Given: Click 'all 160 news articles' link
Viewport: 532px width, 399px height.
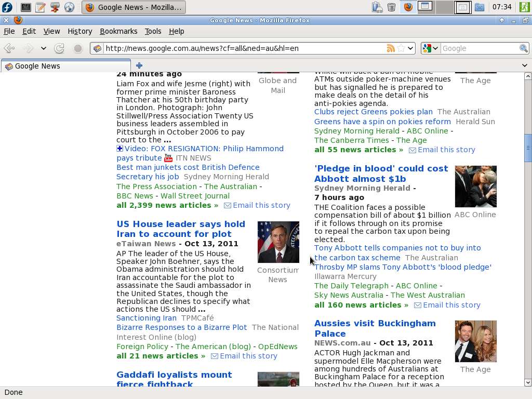Looking at the screenshot, I should coord(362,305).
